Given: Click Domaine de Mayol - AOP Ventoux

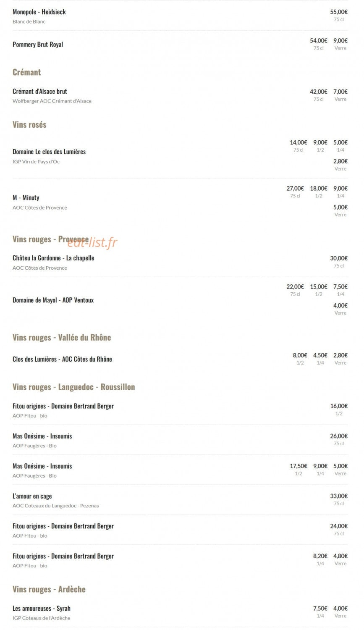Looking at the screenshot, I should pos(53,300).
